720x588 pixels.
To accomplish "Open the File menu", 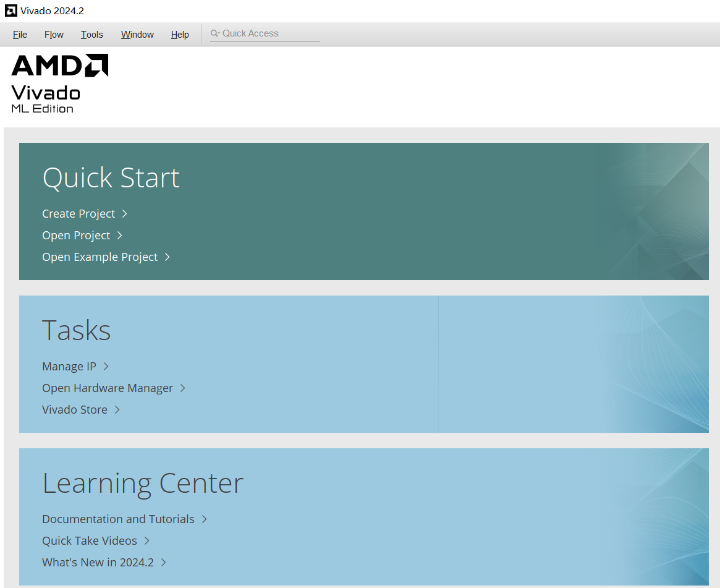I will point(20,35).
